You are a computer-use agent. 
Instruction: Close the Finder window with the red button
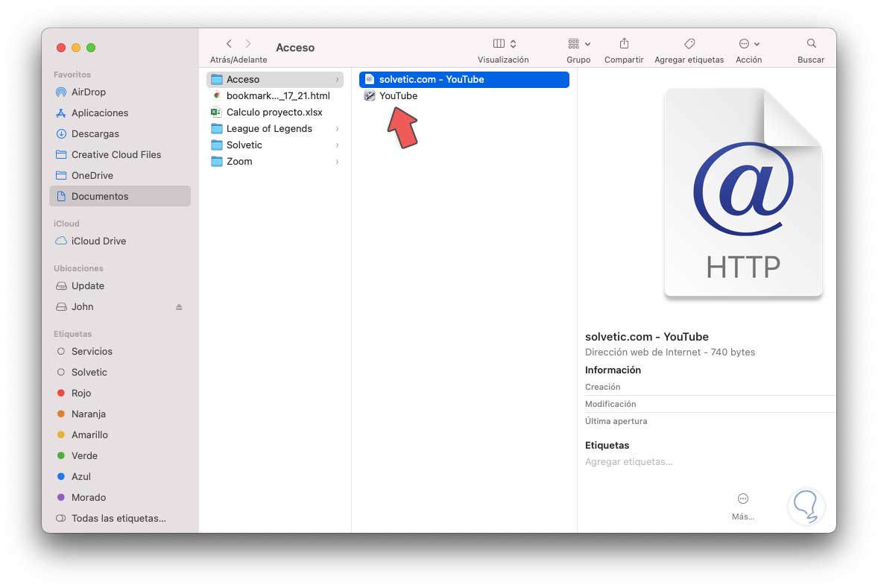point(61,48)
